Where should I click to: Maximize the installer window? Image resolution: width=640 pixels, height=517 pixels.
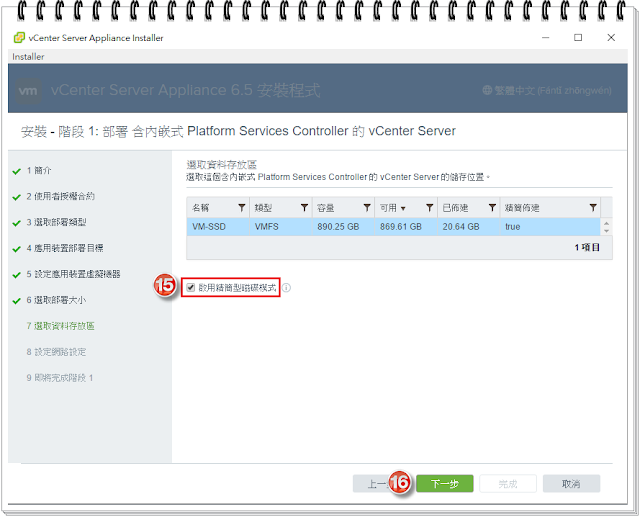[578, 38]
